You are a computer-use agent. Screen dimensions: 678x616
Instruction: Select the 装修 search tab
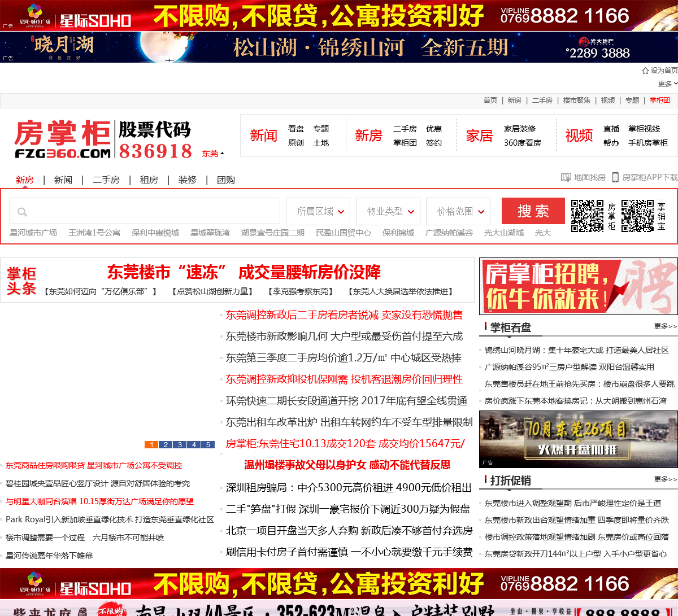[x=188, y=180]
